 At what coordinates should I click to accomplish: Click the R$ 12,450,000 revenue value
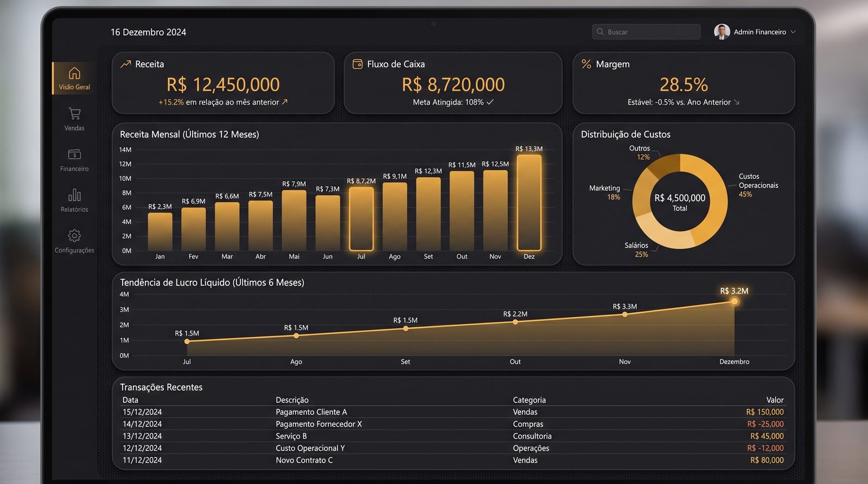223,85
